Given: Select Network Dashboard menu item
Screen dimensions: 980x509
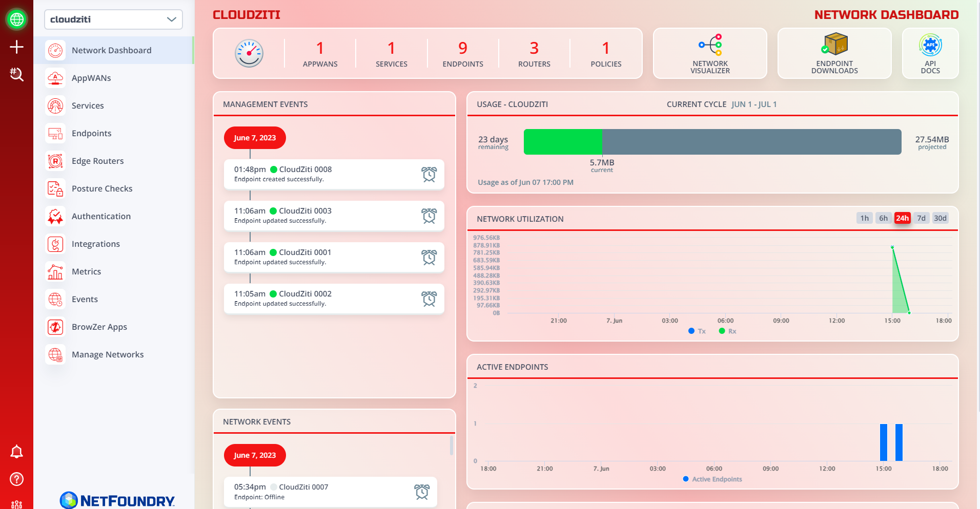Looking at the screenshot, I should pos(114,50).
